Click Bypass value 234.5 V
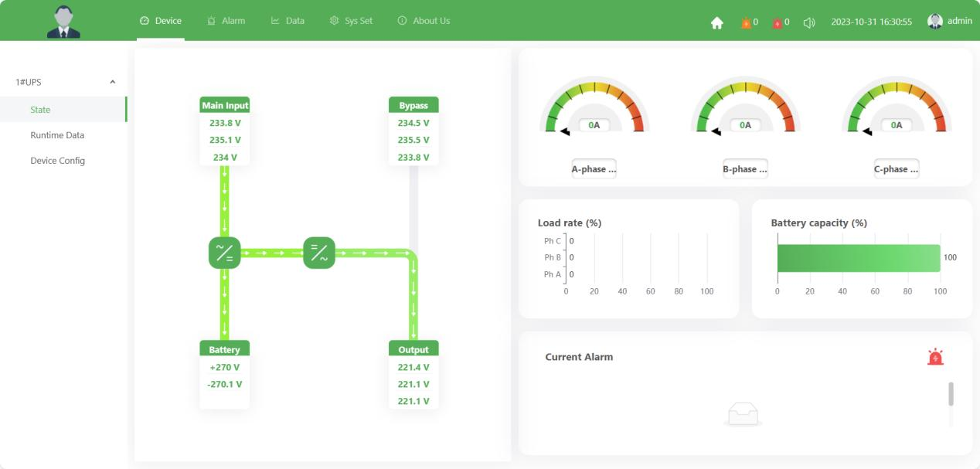 pos(413,123)
